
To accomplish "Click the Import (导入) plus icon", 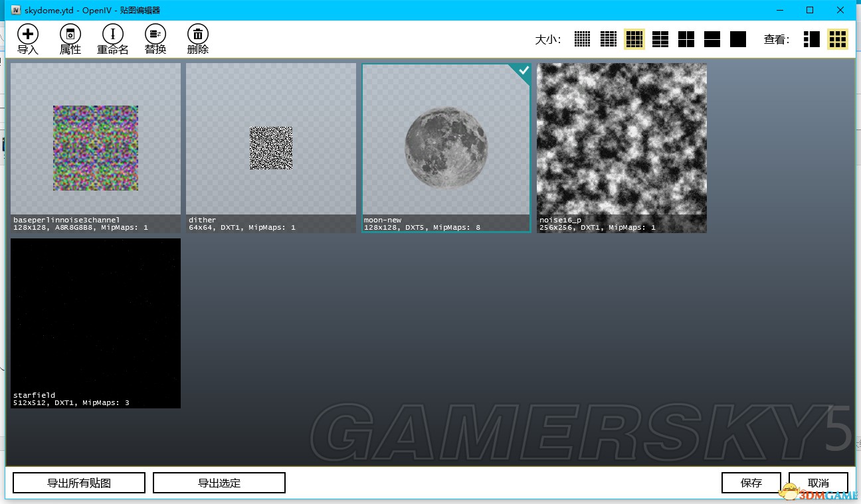I will [28, 34].
